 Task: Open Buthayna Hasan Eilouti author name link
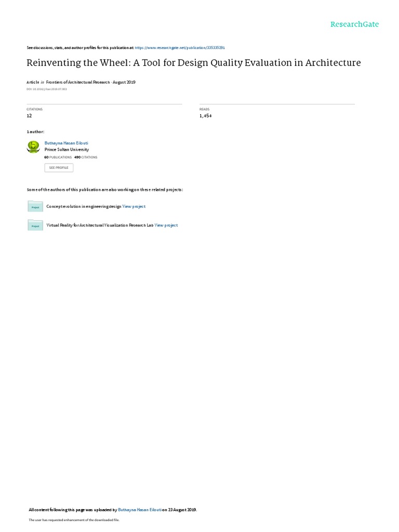[66, 143]
